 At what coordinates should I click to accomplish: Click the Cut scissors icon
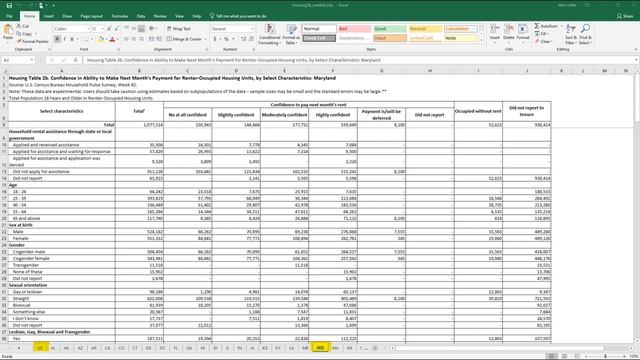(19, 26)
